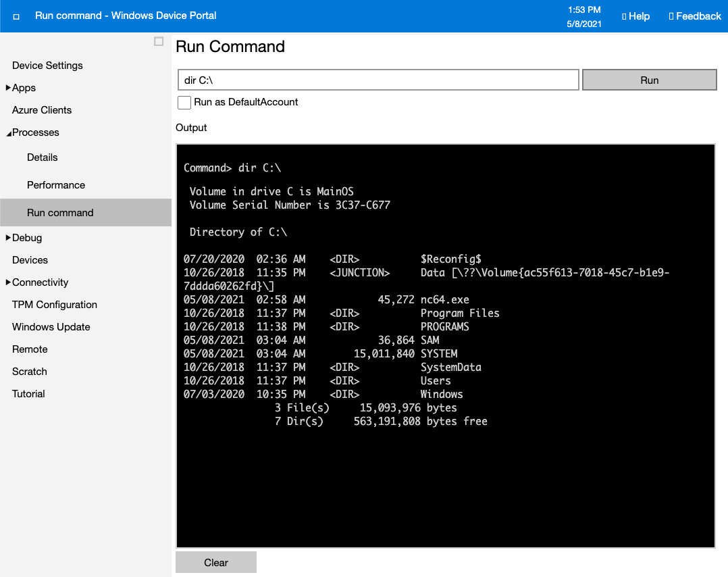Click the hamburger menu icon in header
Viewport: 728px width, 577px height.
[16, 16]
